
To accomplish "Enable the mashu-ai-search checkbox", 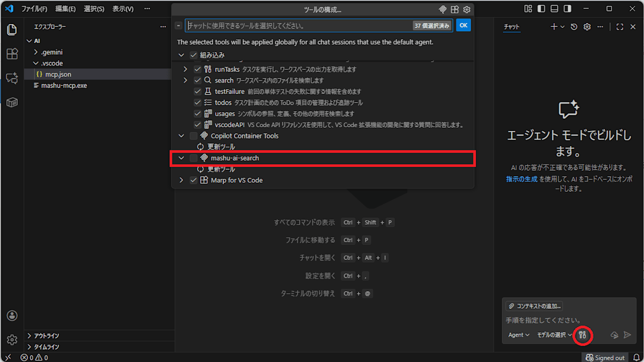I will [x=194, y=158].
